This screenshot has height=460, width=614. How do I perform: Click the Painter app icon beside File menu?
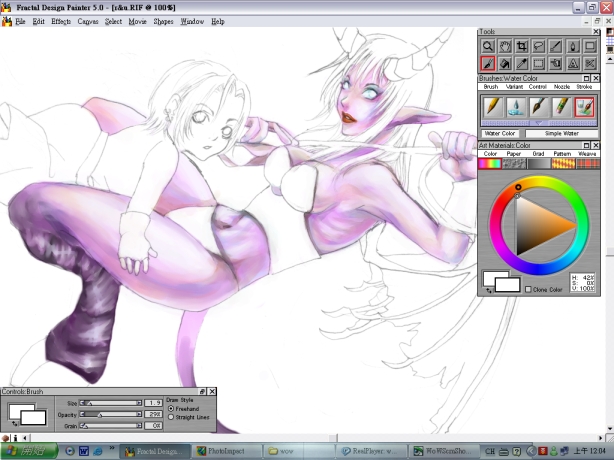coord(7,21)
